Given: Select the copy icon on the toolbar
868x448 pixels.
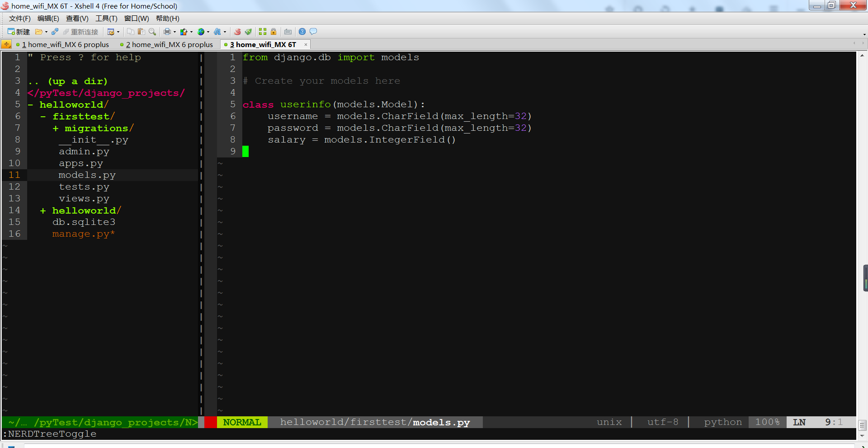Looking at the screenshot, I should [131, 31].
